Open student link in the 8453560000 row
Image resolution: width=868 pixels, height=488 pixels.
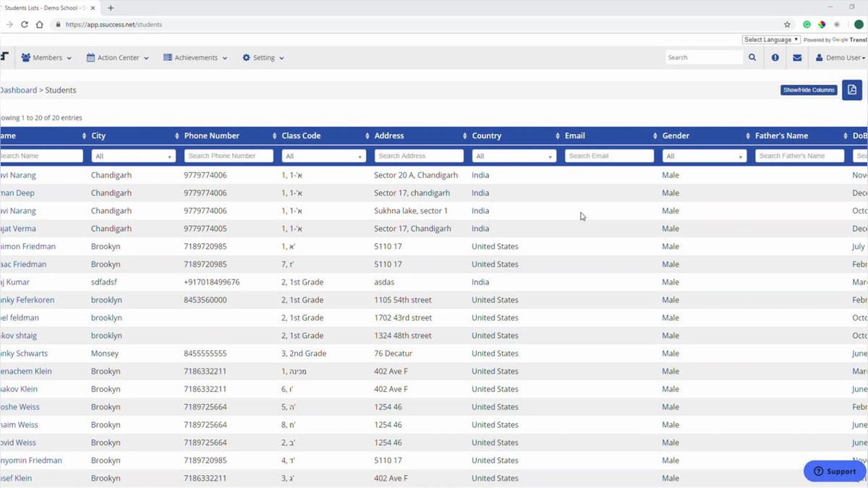(27, 300)
